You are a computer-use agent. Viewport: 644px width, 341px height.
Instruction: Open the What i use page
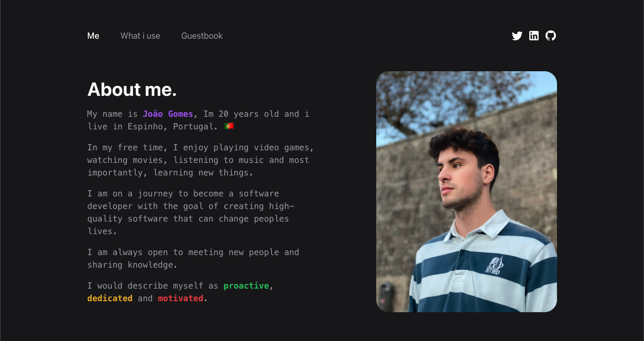point(140,36)
